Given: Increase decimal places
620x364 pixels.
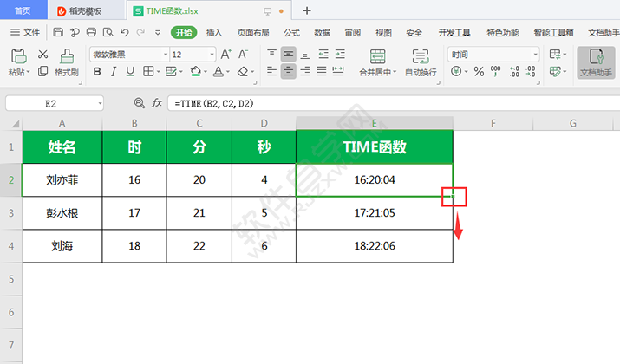Looking at the screenshot, I should pos(514,72).
